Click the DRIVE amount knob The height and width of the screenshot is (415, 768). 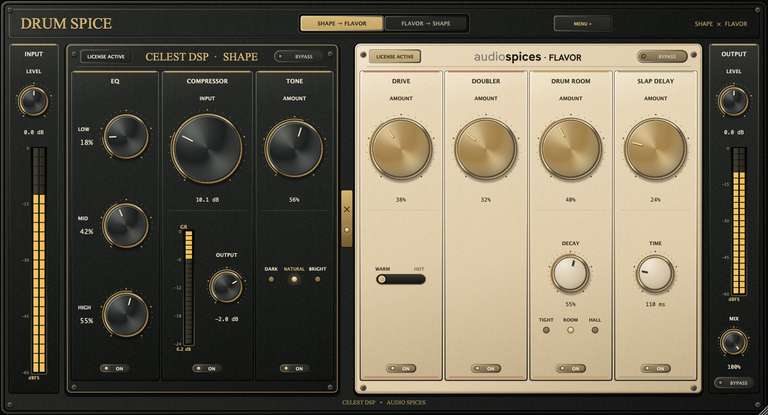pos(401,148)
